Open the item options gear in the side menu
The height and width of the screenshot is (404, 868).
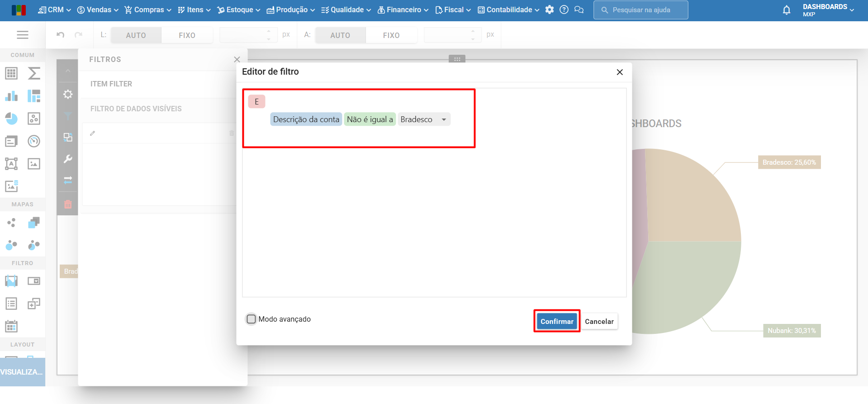pos(68,94)
